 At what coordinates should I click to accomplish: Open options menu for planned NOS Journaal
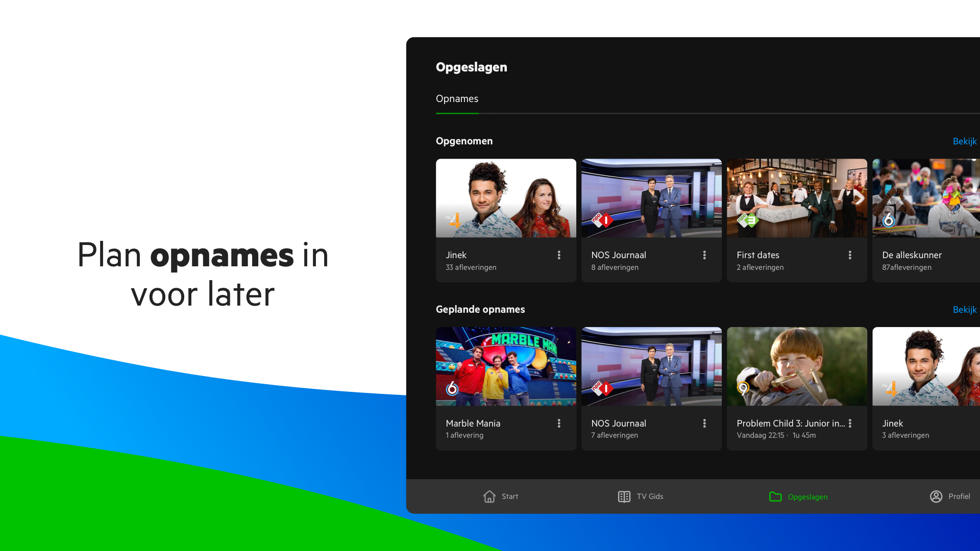tap(704, 423)
